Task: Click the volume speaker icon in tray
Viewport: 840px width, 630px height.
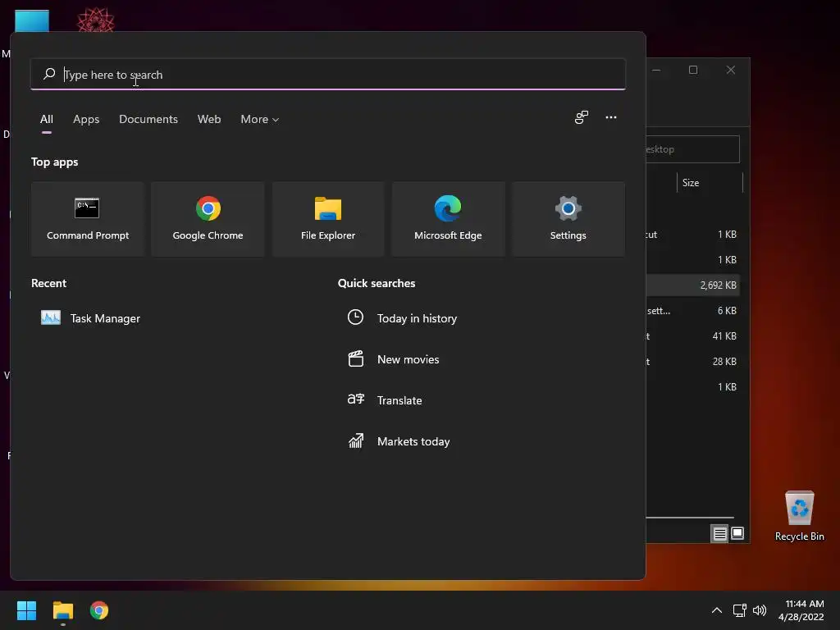Action: [760, 610]
